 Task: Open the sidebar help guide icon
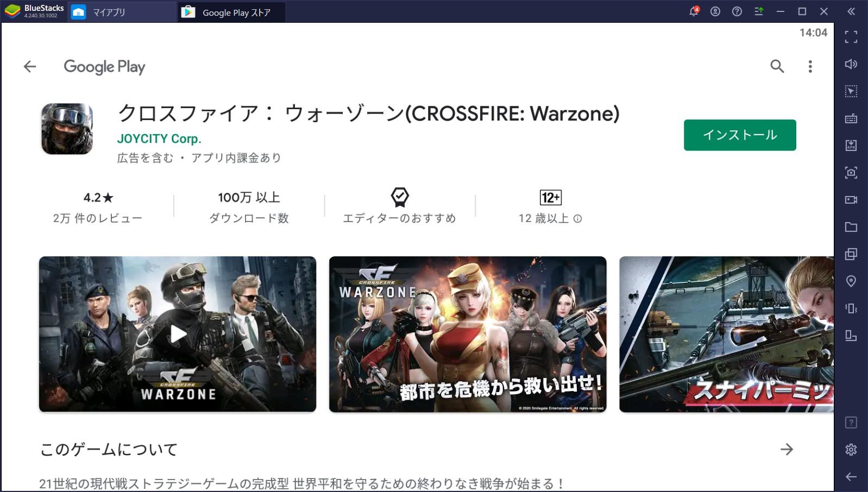coord(851,422)
